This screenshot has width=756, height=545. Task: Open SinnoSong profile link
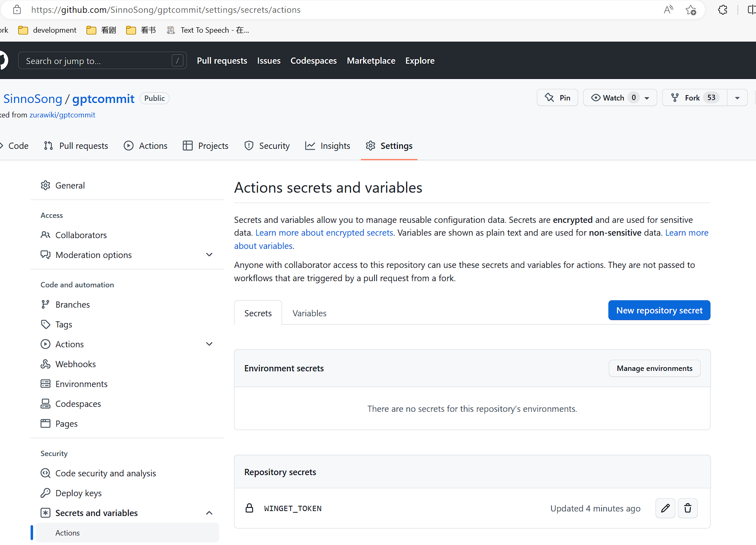33,99
